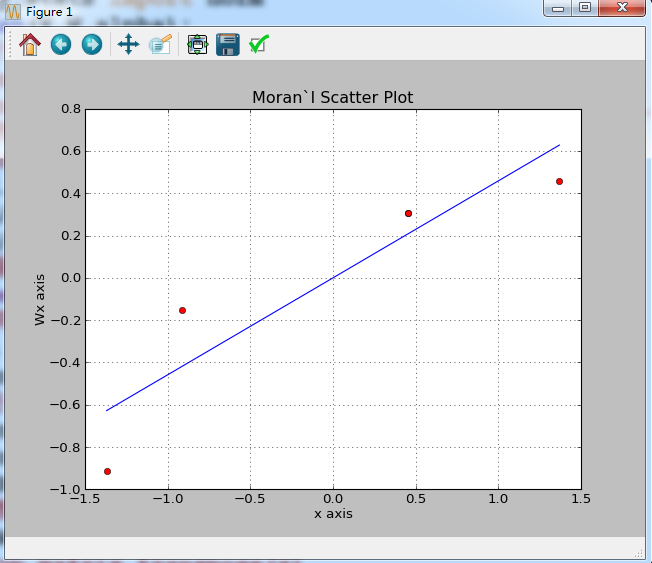This screenshot has width=652, height=563.
Task: Save the figure with the floppy disk icon
Action: click(227, 44)
